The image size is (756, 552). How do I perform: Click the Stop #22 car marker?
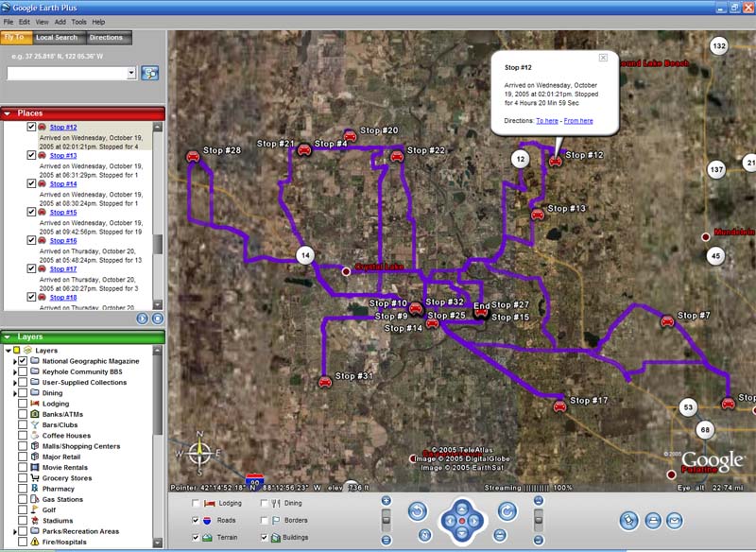[x=397, y=156]
